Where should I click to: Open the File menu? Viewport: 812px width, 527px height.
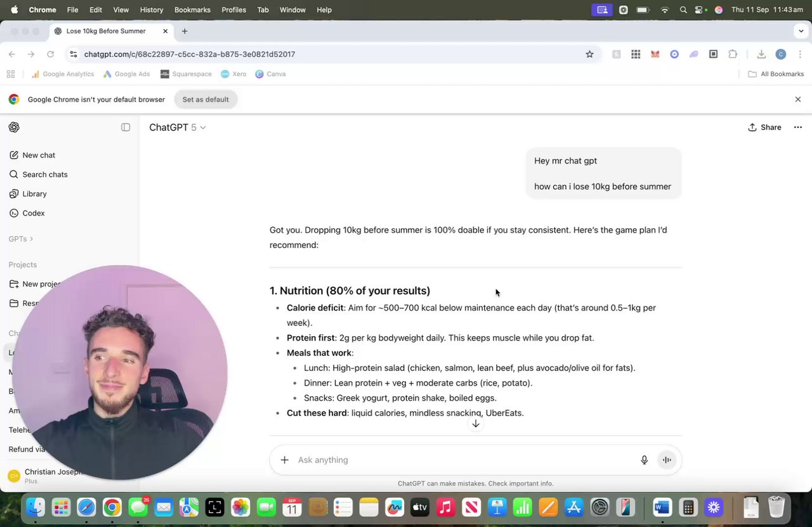tap(73, 10)
